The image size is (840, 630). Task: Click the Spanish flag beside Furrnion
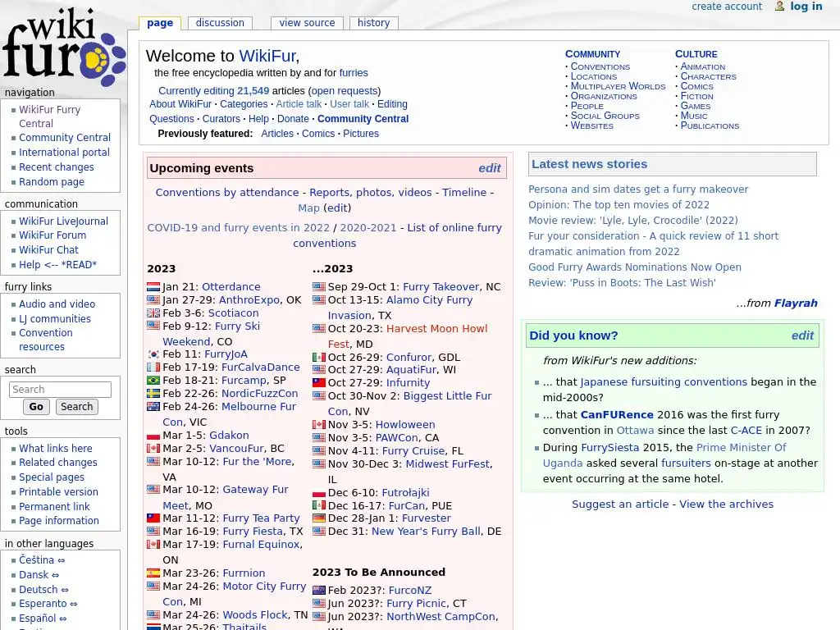tap(153, 573)
